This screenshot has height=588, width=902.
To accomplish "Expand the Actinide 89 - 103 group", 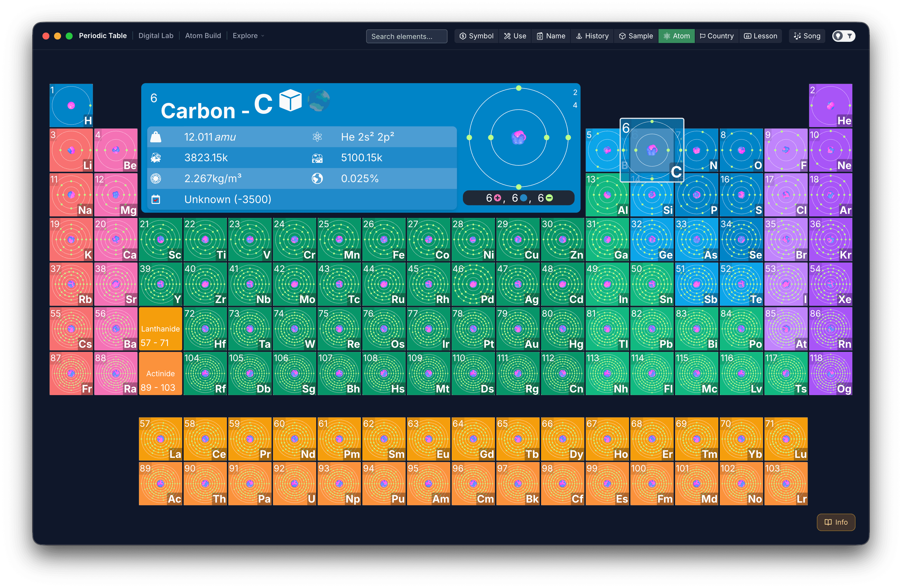I will [160, 374].
